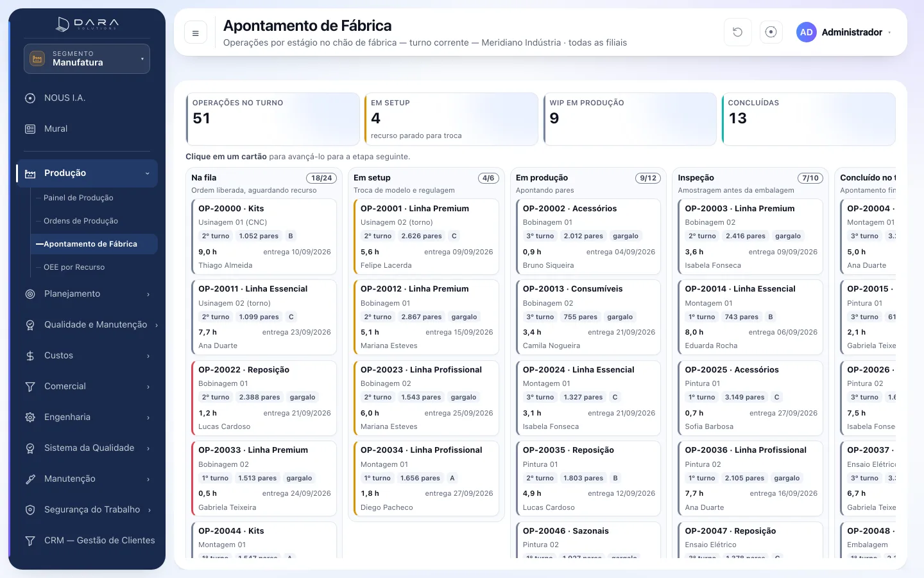Advance card OP-20023 · Linha Profissional
Viewport: 924px width, 578px height.
[x=426, y=398]
